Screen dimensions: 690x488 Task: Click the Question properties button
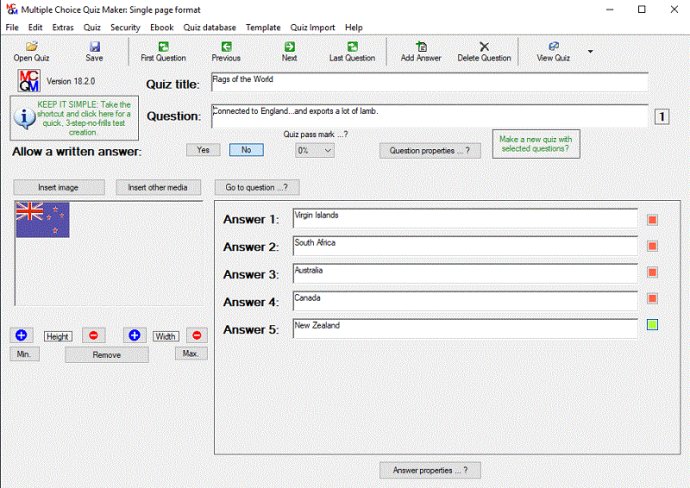pyautogui.click(x=430, y=150)
